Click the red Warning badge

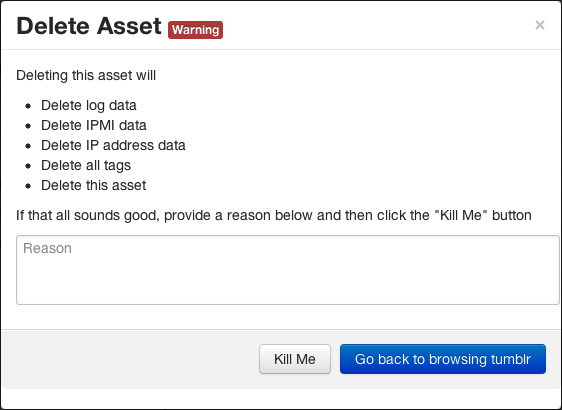point(195,30)
